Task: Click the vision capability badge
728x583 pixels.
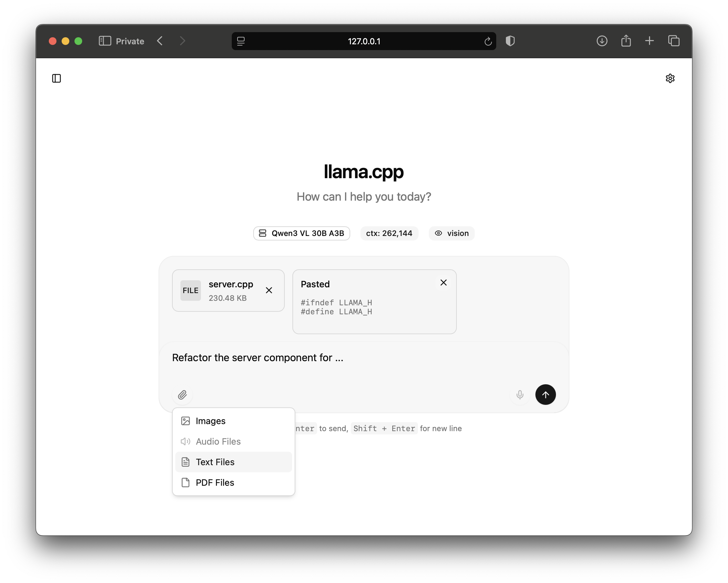Action: pyautogui.click(x=451, y=233)
